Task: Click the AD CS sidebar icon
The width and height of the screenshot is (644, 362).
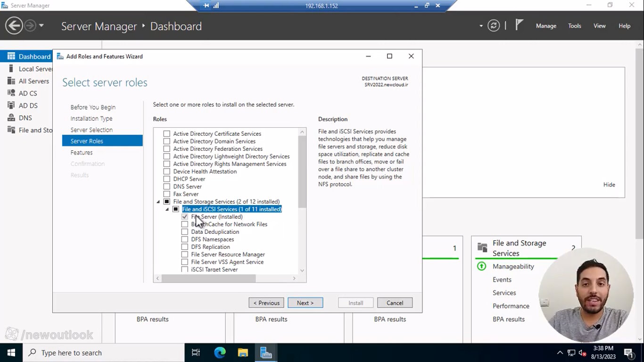Action: pos(11,93)
